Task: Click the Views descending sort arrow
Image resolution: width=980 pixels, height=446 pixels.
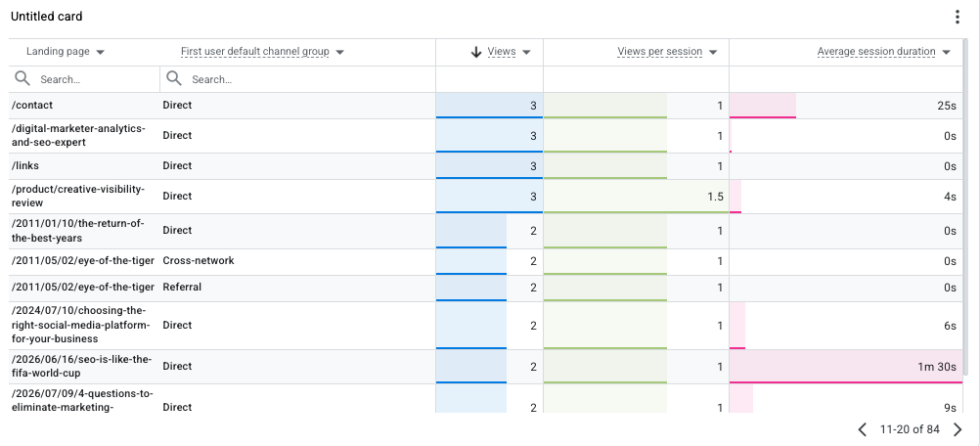Action: (x=476, y=53)
